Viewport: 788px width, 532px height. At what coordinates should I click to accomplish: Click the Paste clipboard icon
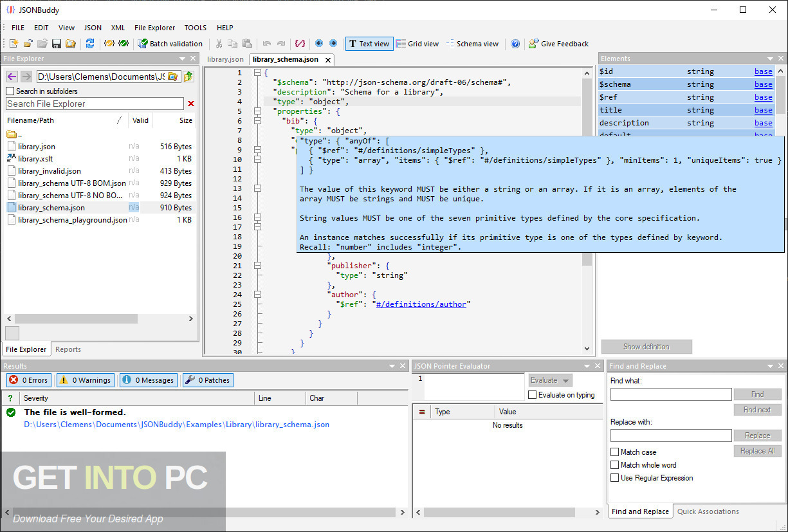point(246,44)
